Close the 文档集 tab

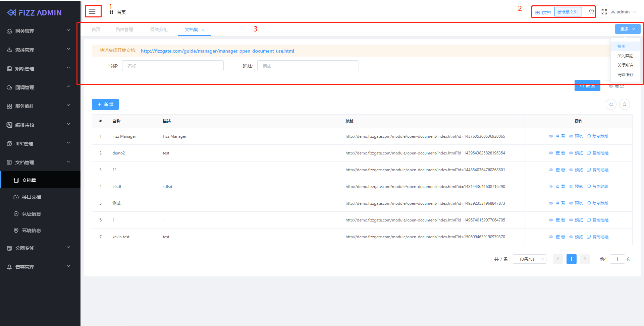point(203,30)
